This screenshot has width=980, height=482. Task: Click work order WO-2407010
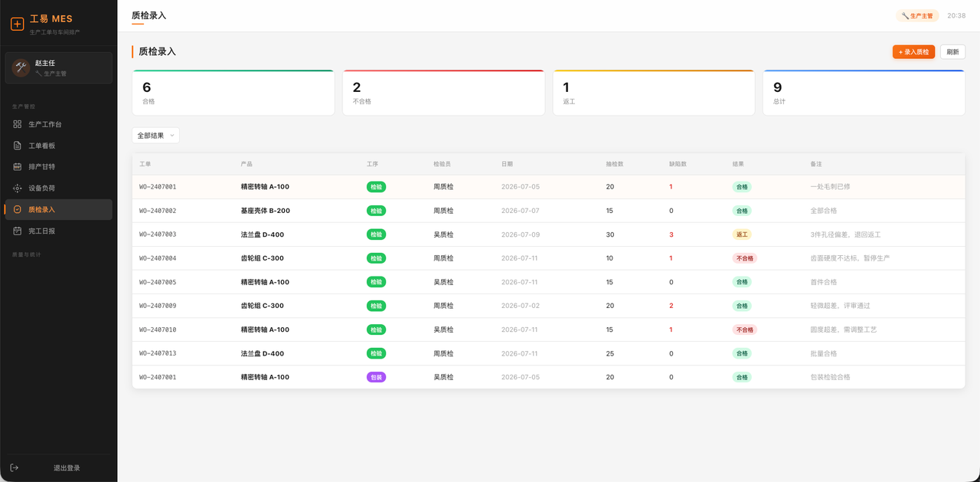click(157, 330)
